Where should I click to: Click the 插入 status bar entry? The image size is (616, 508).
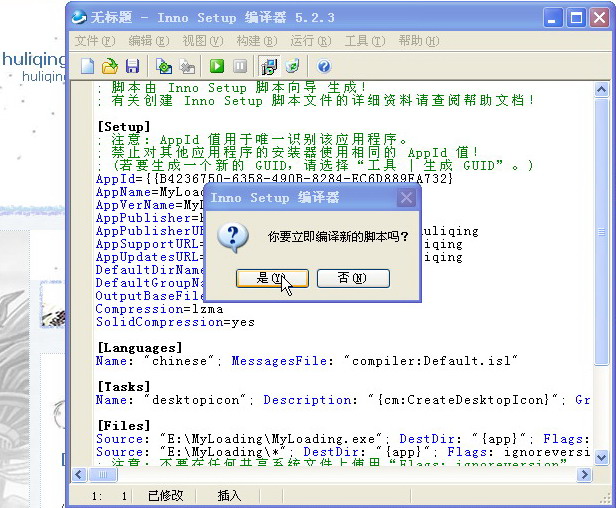click(229, 496)
